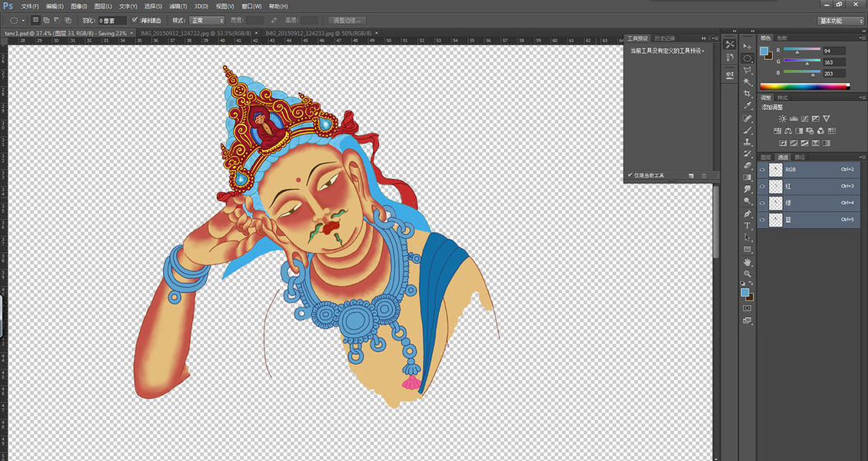Screen dimensions: 868x461
Task: Select the Zoom tool
Action: pos(747,274)
